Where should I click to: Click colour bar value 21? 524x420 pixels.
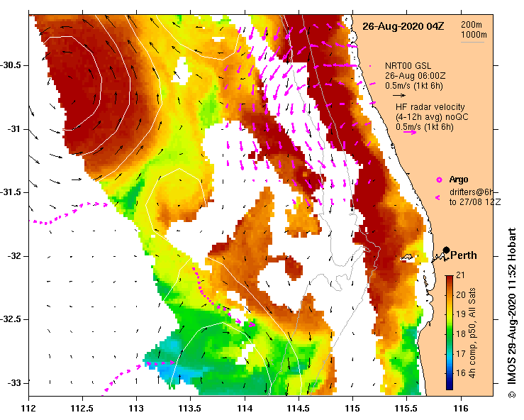point(460,275)
